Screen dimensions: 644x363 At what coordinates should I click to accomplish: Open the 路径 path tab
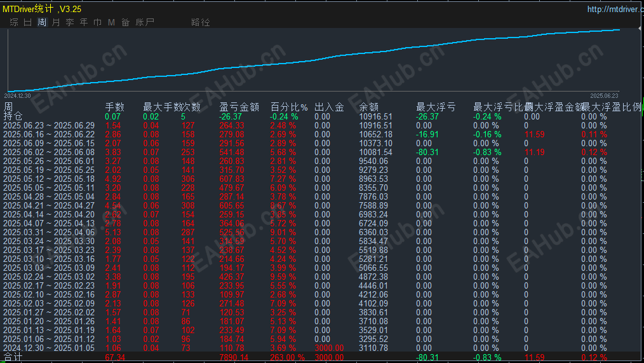(201, 22)
